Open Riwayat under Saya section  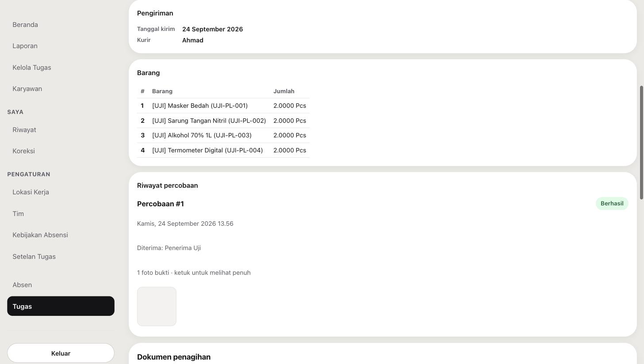[61, 130]
